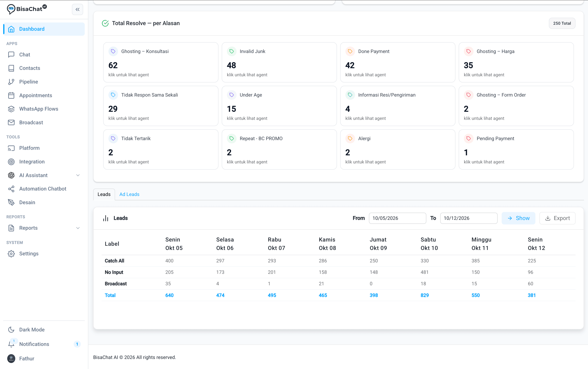Click the Platform cast icon
Screen dimensions: 588x369
[11, 148]
